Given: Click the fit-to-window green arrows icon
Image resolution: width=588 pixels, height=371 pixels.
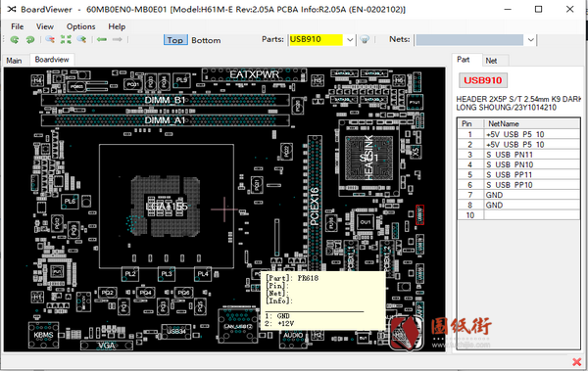Looking at the screenshot, I should click(x=66, y=39).
